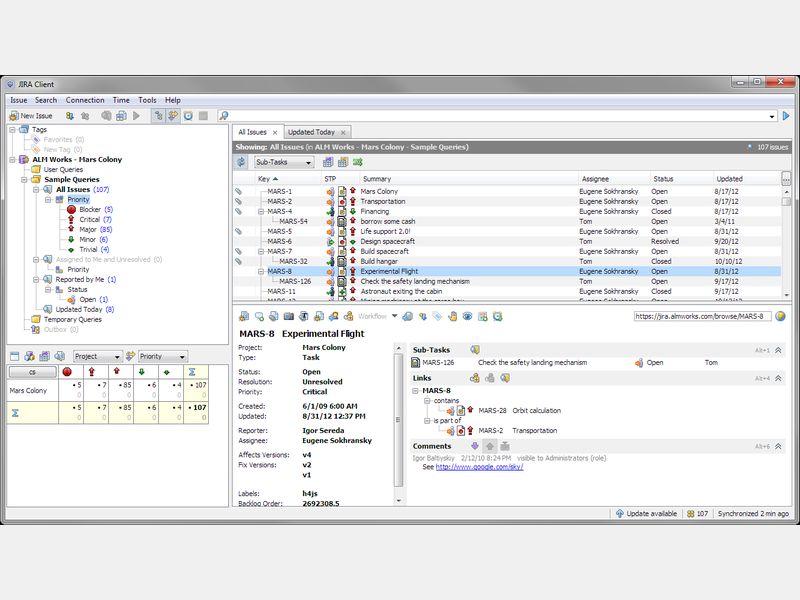Open the Search menu
Viewport: 800px width, 600px height.
[x=46, y=100]
